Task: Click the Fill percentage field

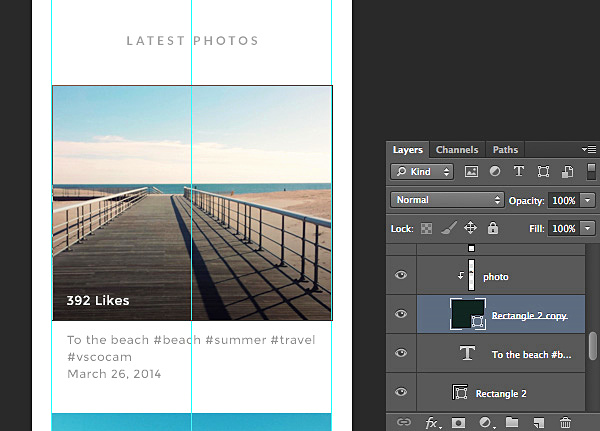Action: click(563, 228)
